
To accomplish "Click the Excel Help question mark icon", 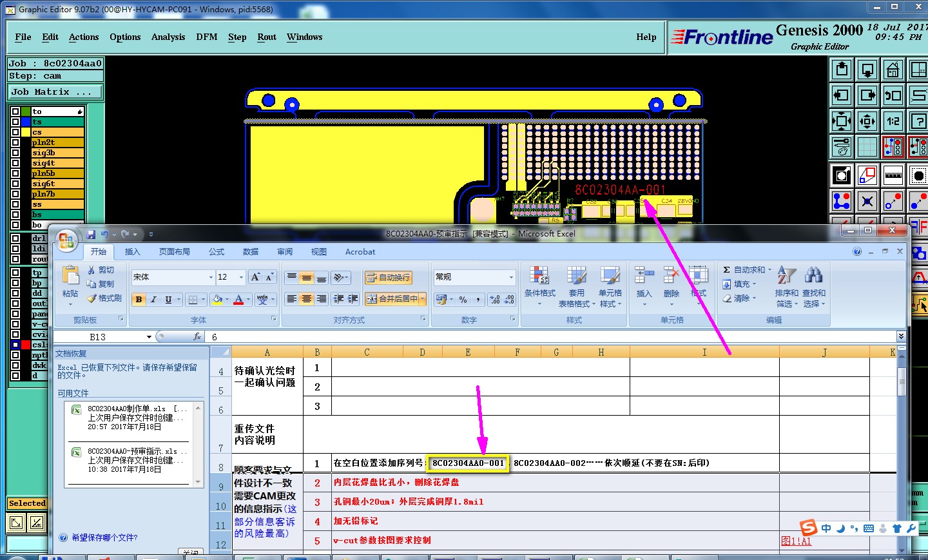I will coord(857,251).
